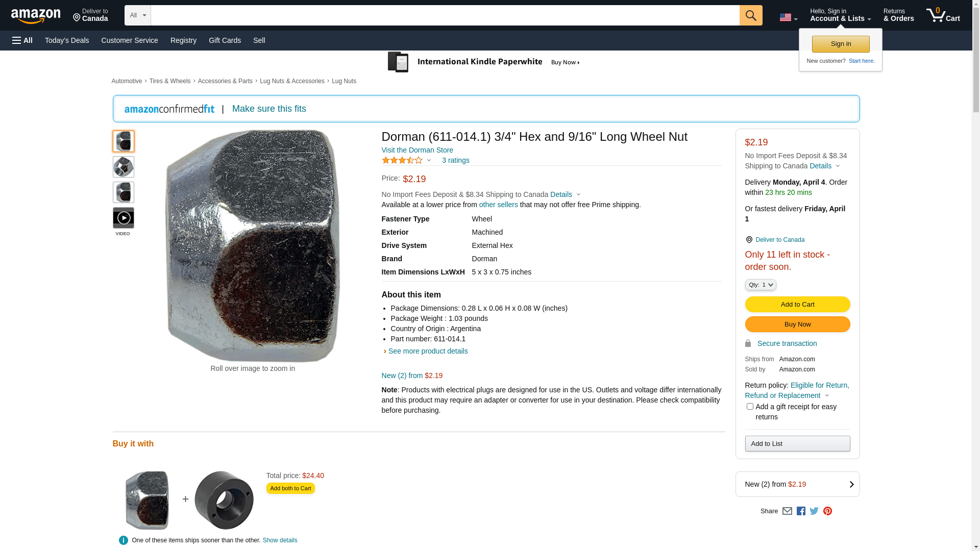Click the Amazon logo
Viewport: 980px width, 551px height.
pos(36,16)
